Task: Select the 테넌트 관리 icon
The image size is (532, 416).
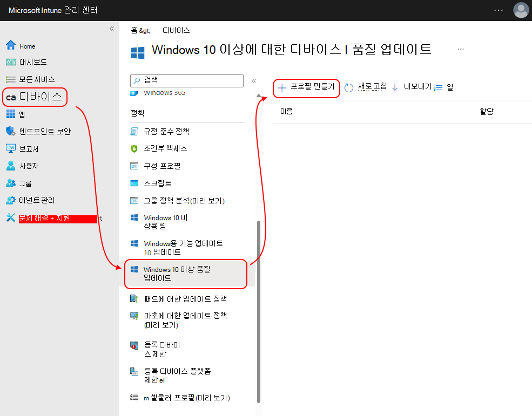Action: coord(11,200)
